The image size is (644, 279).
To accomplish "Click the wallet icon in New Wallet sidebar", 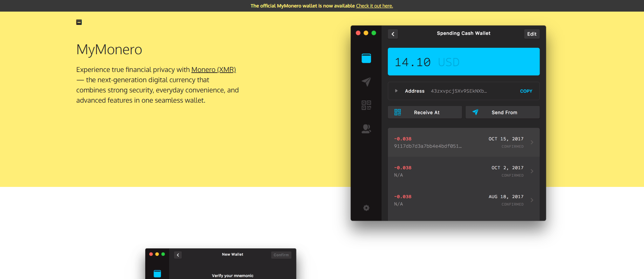I will [157, 274].
